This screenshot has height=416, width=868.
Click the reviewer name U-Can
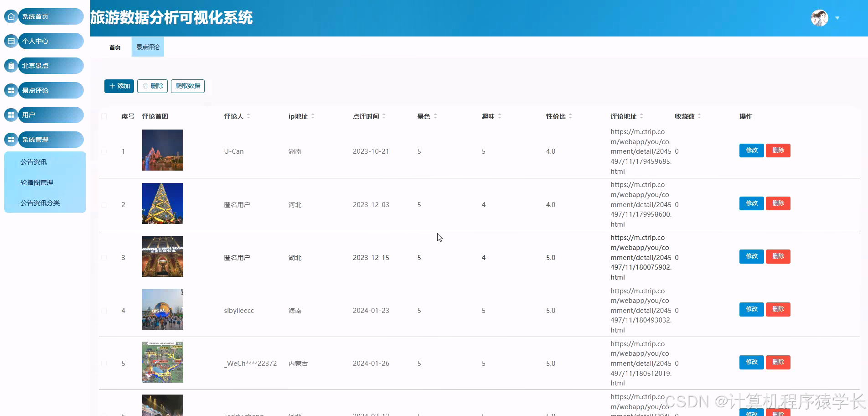tap(234, 151)
